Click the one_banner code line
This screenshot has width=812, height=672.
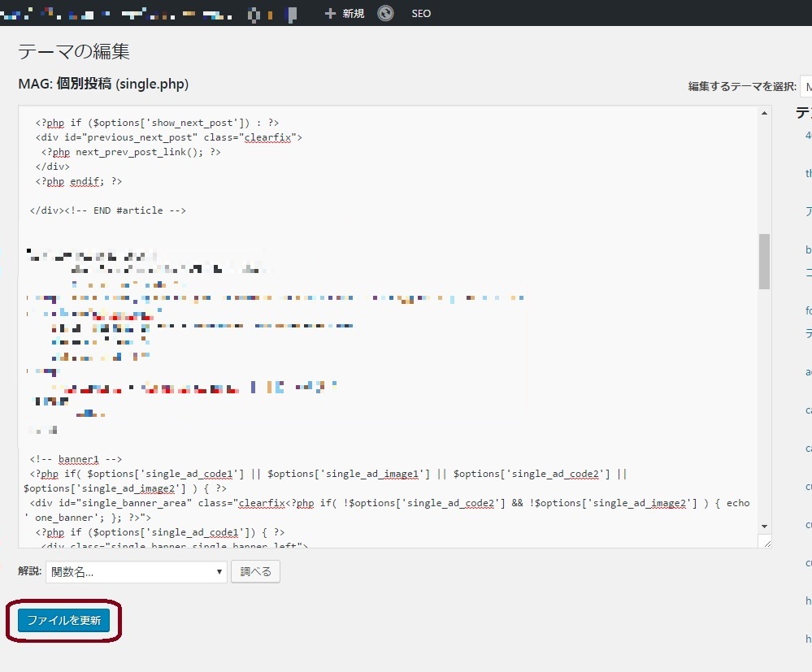pos(88,518)
